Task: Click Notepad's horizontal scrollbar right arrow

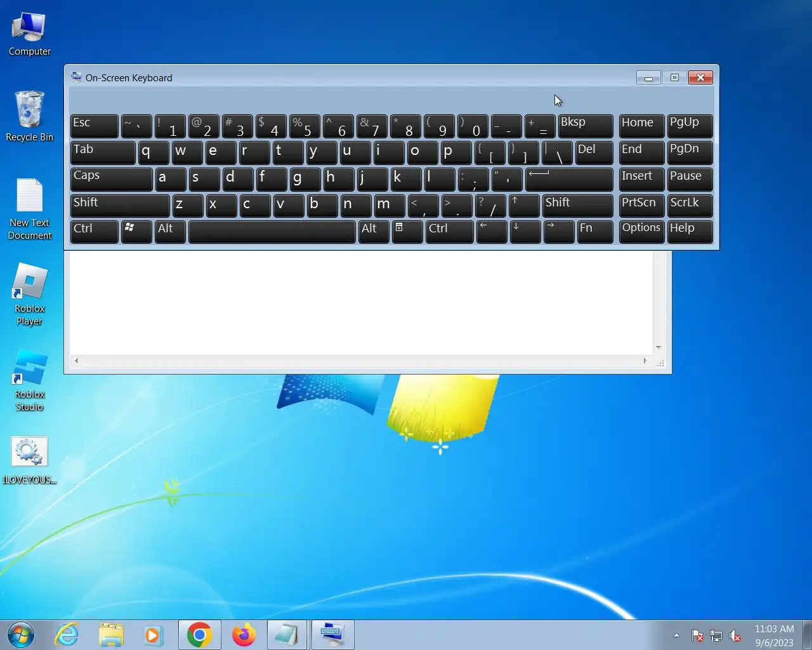Action: (645, 361)
